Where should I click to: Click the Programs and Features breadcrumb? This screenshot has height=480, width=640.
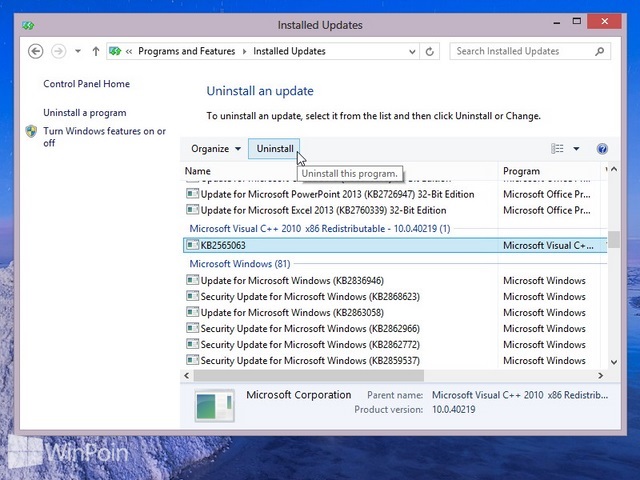(x=187, y=51)
